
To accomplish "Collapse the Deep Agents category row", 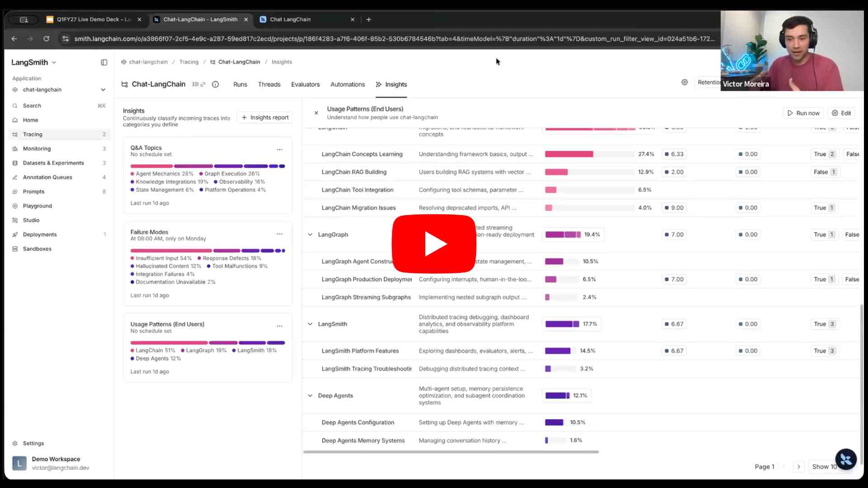I will [x=310, y=395].
